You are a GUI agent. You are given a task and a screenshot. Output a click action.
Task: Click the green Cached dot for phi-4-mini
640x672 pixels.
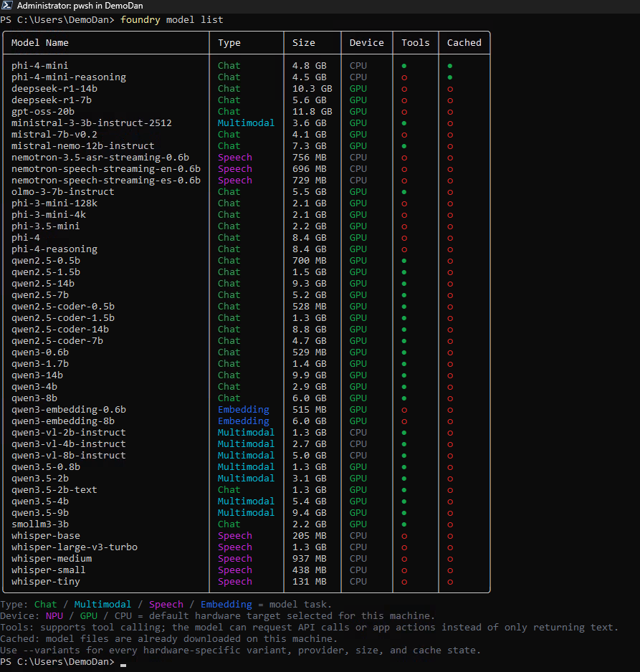tap(449, 66)
